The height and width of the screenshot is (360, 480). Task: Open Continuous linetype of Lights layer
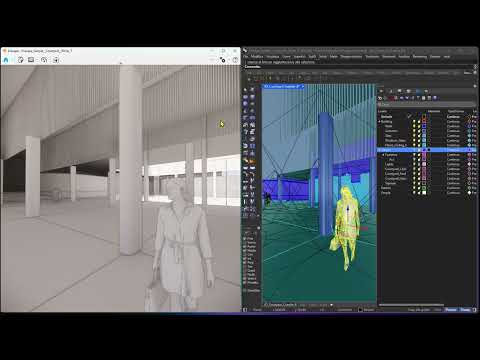point(453,164)
